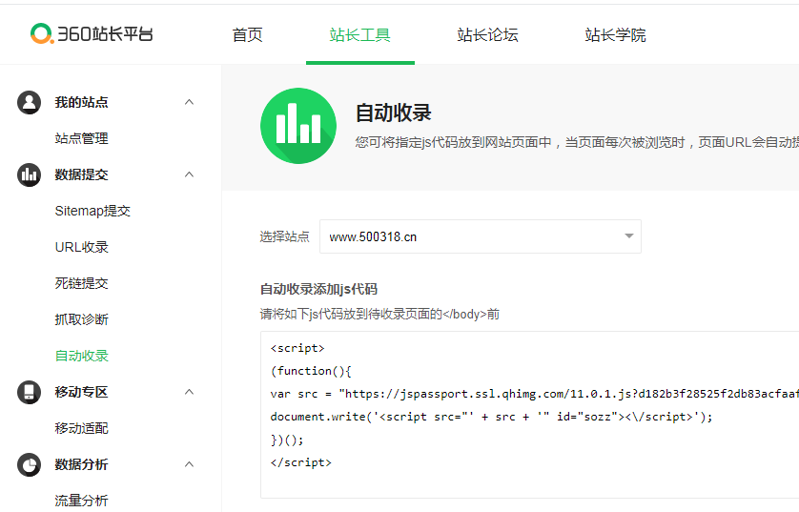Collapse the 移动专区 section chevron
The height and width of the screenshot is (512, 799).
(x=189, y=392)
